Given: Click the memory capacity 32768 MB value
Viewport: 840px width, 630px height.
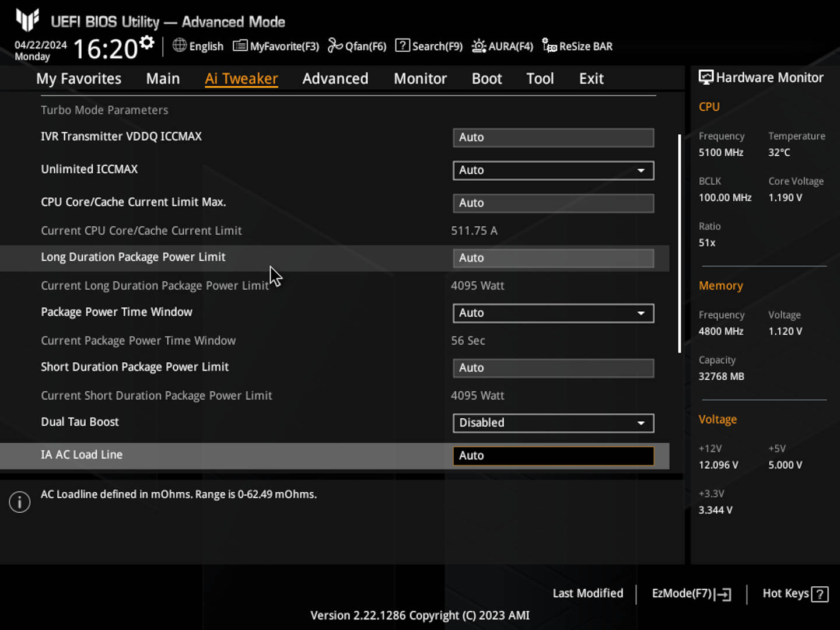Looking at the screenshot, I should (x=722, y=376).
